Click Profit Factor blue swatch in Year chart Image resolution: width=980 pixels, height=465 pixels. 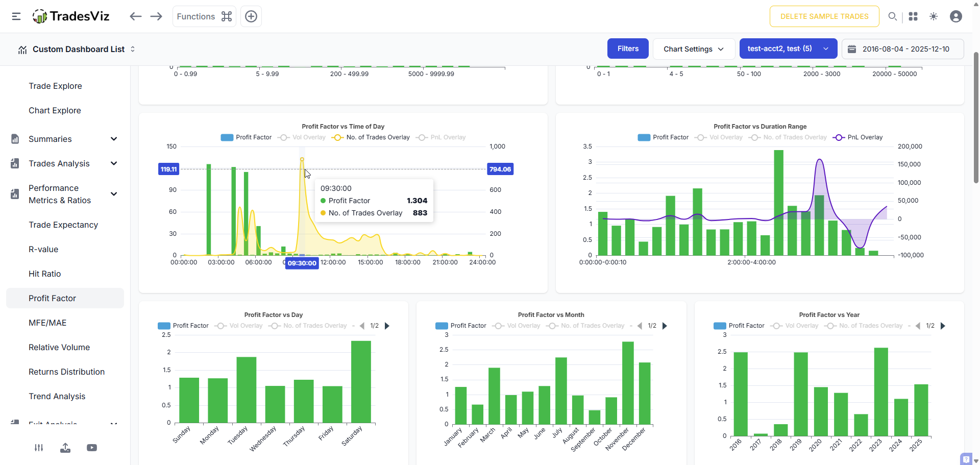coord(720,326)
